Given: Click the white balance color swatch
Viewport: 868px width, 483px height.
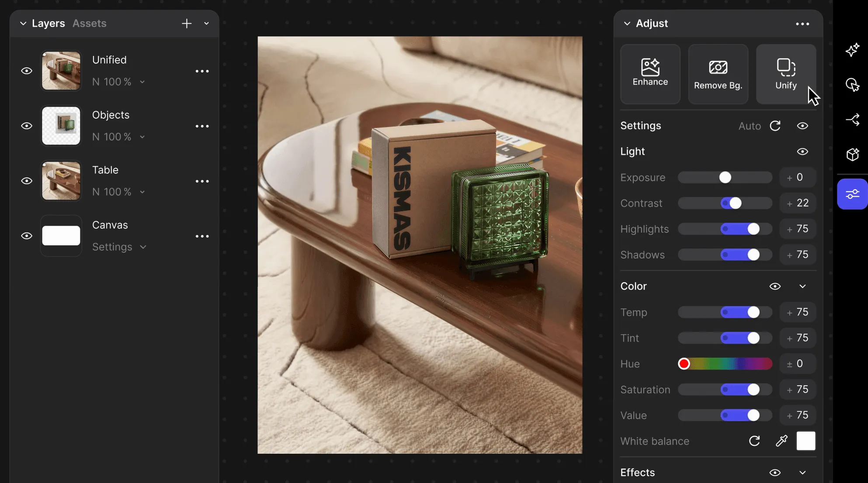Looking at the screenshot, I should click(806, 441).
